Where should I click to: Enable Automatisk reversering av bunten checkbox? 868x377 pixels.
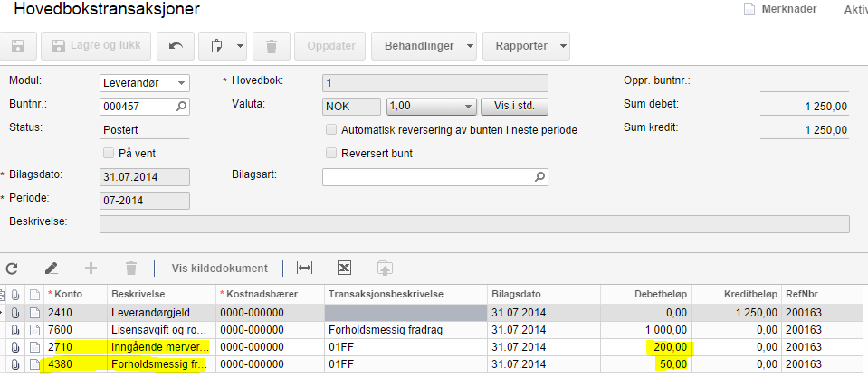pos(331,129)
